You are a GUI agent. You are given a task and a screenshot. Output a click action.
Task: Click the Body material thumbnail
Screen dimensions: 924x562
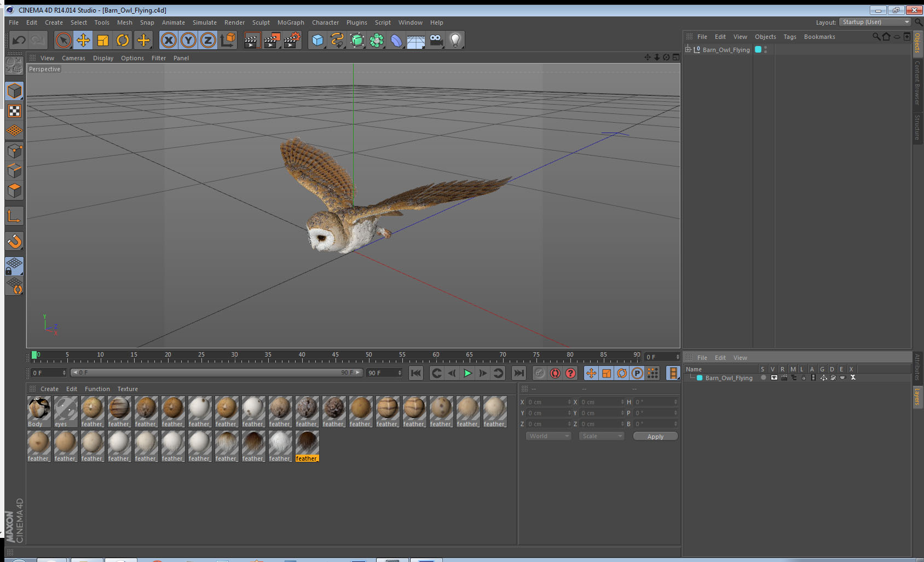(39, 408)
